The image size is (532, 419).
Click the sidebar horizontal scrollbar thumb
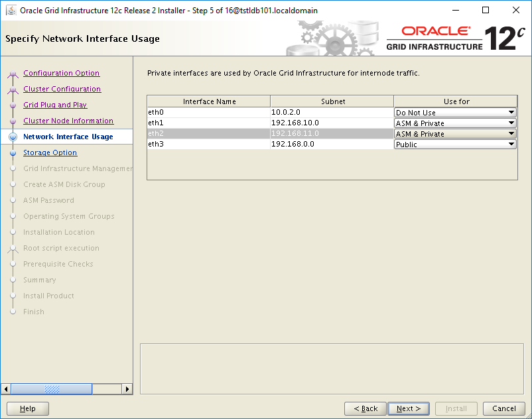[x=52, y=389]
